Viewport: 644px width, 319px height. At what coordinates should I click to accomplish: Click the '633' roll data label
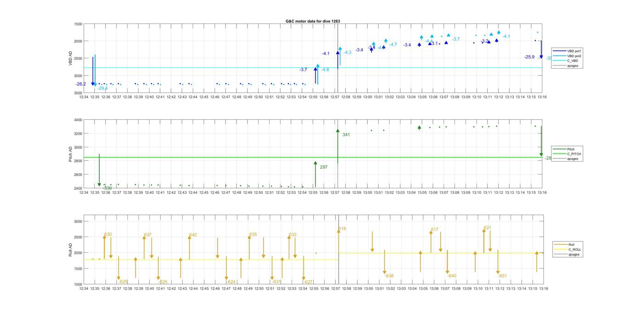[x=293, y=235]
